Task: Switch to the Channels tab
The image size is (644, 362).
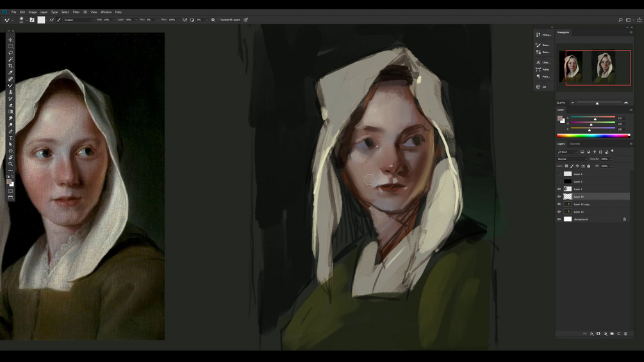Action: click(575, 144)
